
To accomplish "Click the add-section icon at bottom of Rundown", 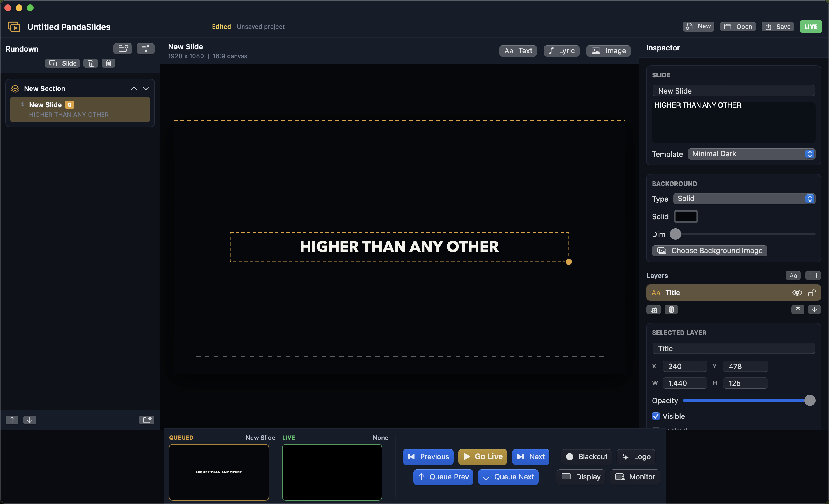I will tap(147, 419).
